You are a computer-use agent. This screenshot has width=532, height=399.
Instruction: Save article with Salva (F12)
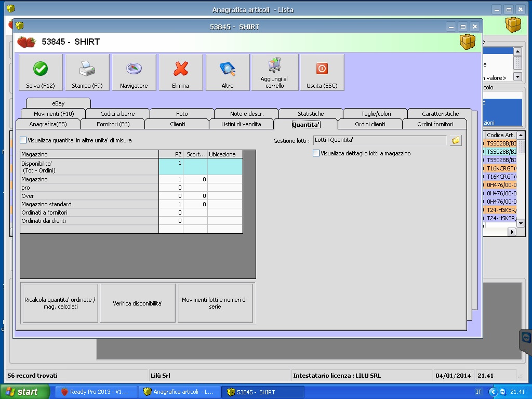41,72
